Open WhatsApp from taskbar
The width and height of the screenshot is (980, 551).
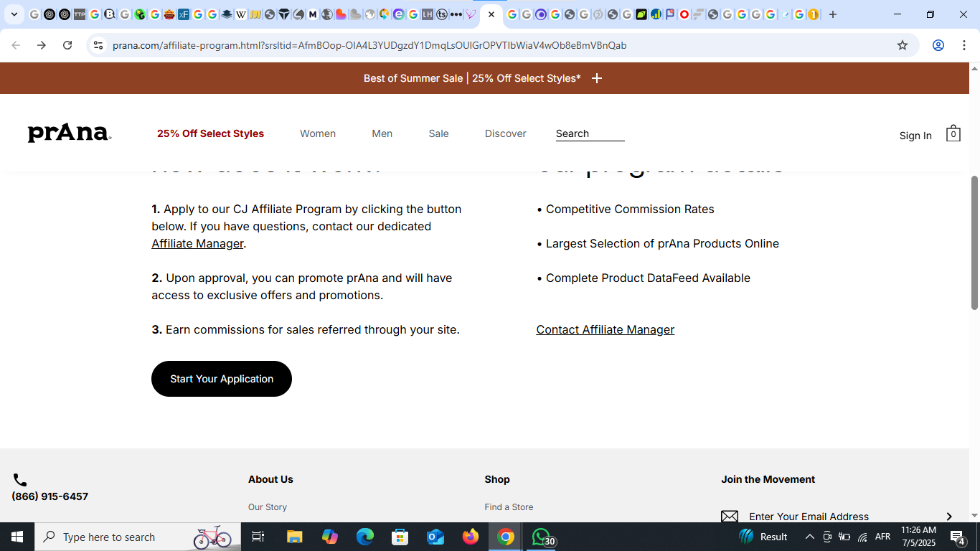[542, 537]
